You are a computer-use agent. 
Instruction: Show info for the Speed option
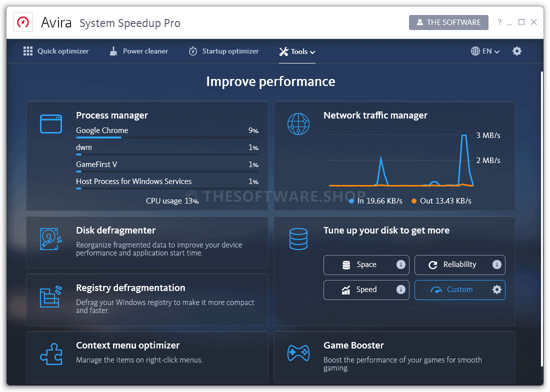click(400, 289)
